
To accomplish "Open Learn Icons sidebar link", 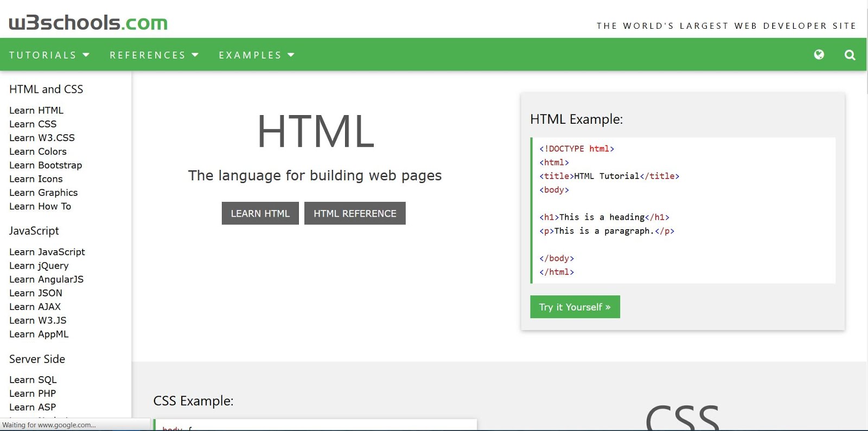I will (x=36, y=179).
